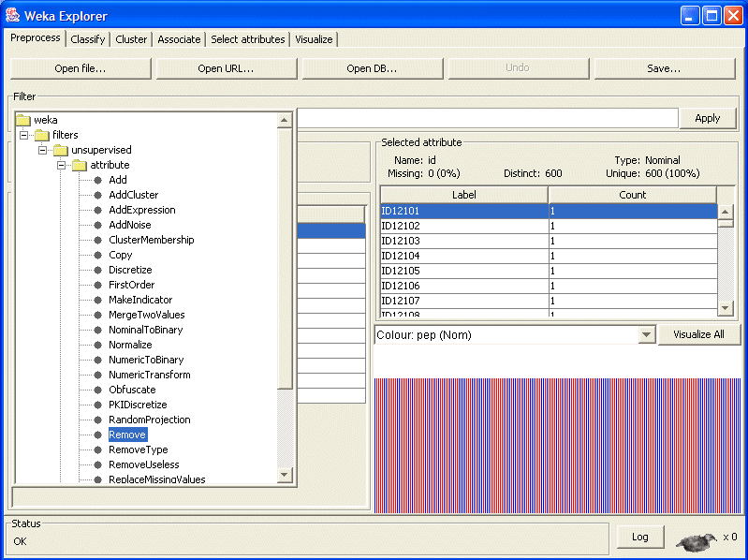Collapse the filters tree node
This screenshot has width=748, height=560.
[x=23, y=135]
